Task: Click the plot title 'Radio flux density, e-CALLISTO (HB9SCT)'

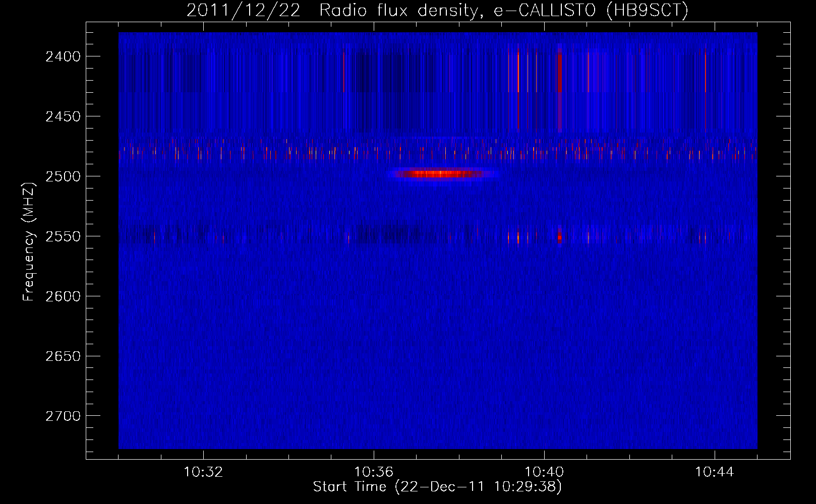Action: point(504,10)
